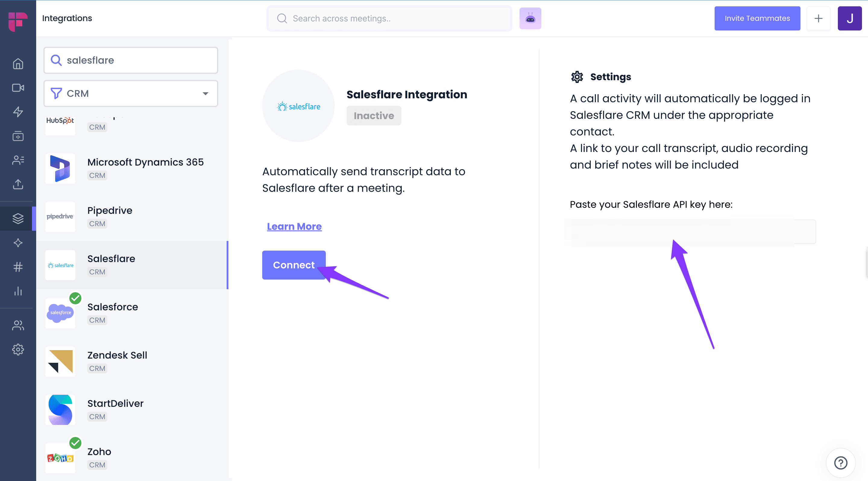Select the Salesforce integration
Screen dimensions: 868x481
tap(132, 313)
